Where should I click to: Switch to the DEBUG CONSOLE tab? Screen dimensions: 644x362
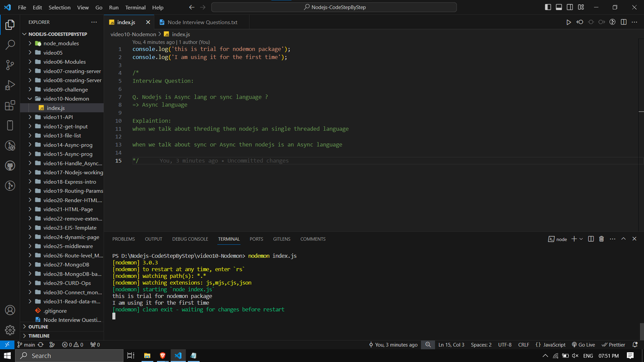pyautogui.click(x=190, y=239)
